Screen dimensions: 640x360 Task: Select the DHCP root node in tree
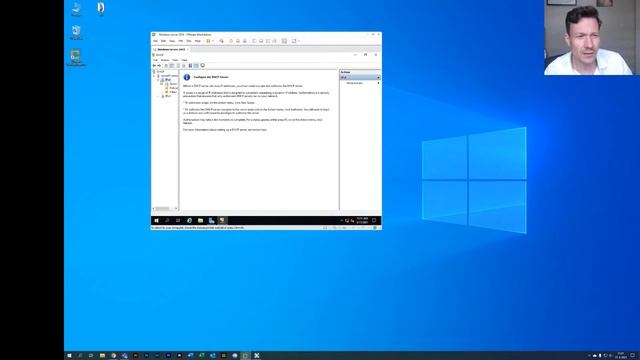161,71
